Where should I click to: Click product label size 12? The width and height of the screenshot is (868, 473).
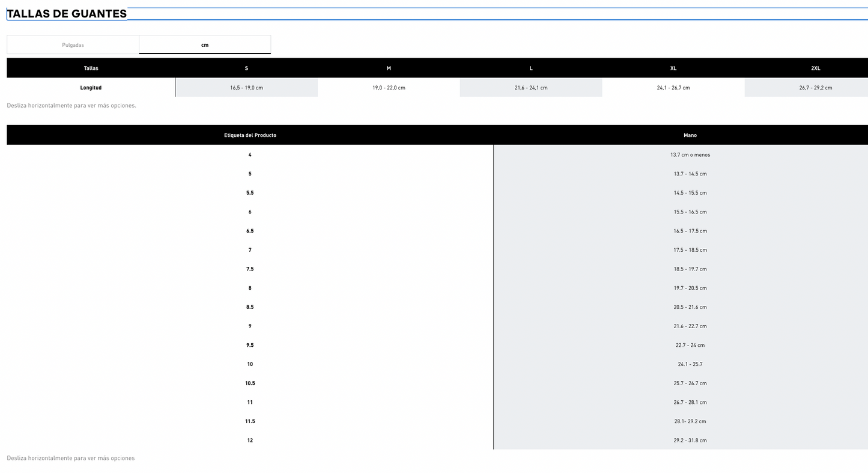250,441
